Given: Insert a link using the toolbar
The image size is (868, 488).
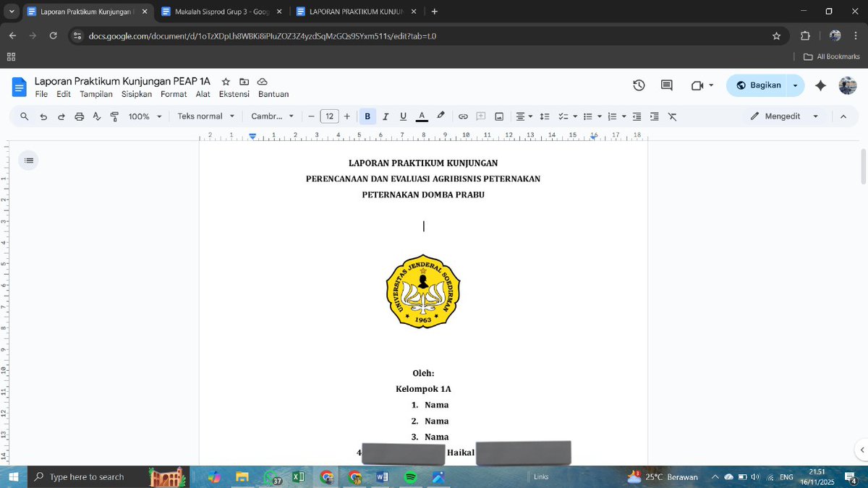Looking at the screenshot, I should pos(463,116).
